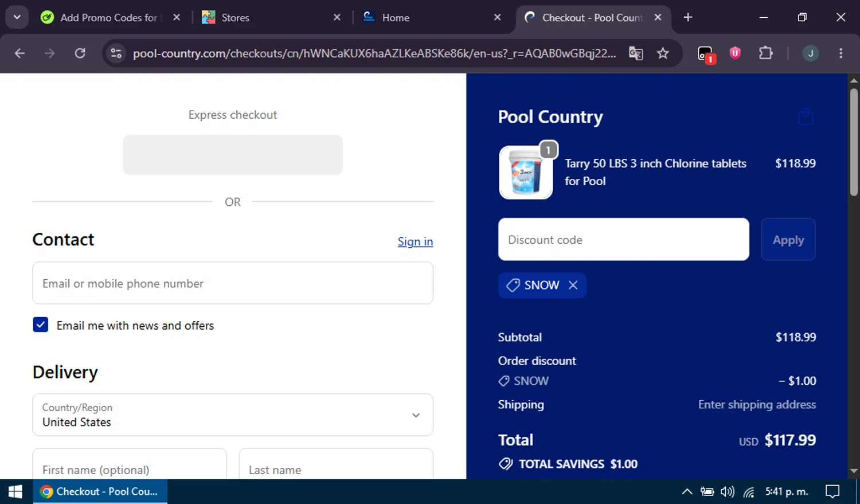Go back to previous page
This screenshot has height=504, width=860.
[20, 53]
